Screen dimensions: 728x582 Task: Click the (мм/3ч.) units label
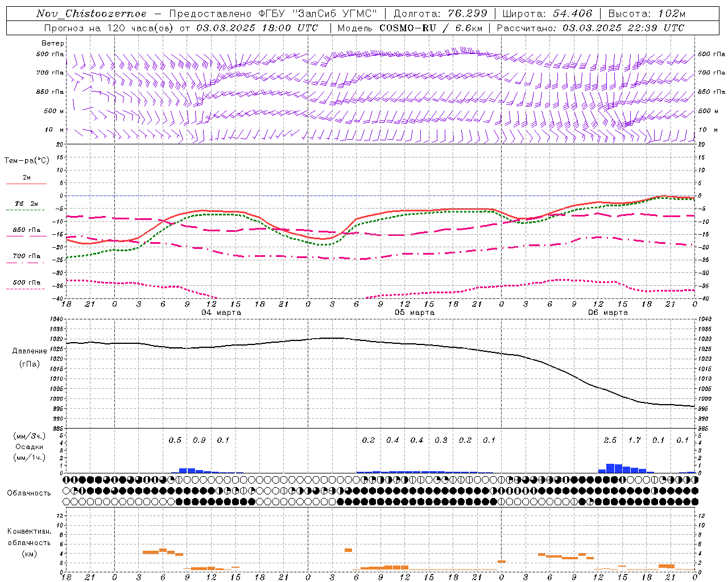click(x=30, y=436)
